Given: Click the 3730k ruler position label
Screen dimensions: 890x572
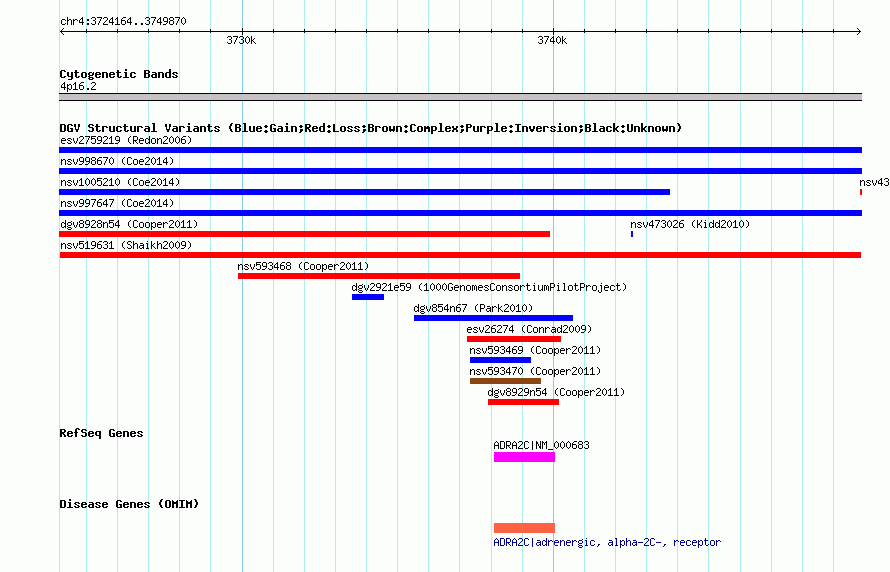Looking at the screenshot, I should point(241,40).
